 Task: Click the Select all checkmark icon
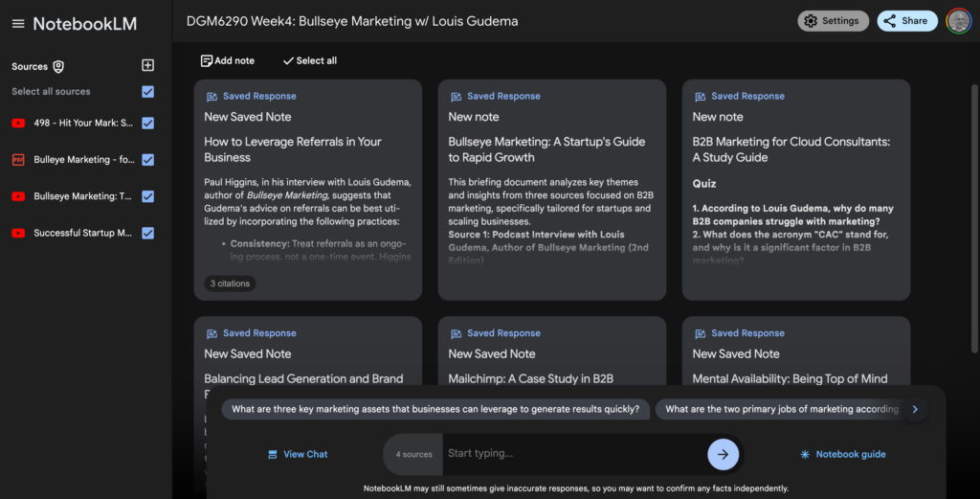pyautogui.click(x=288, y=60)
